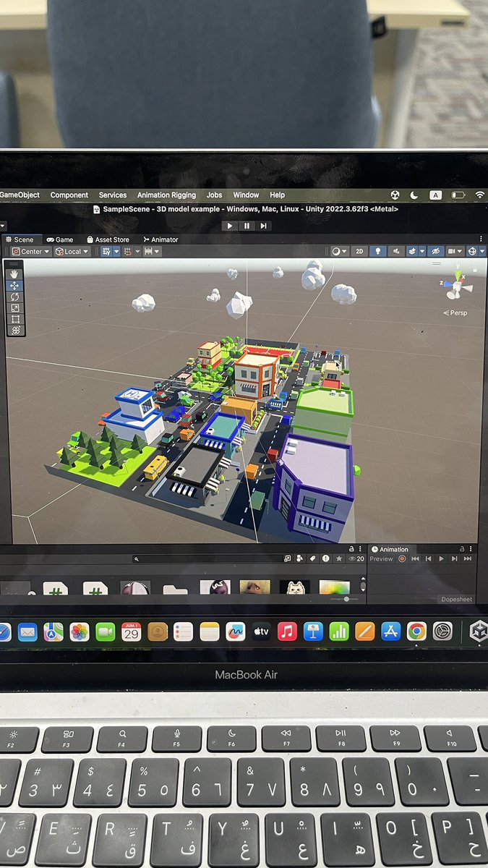Select the folder asset thumbnail

coord(175,588)
